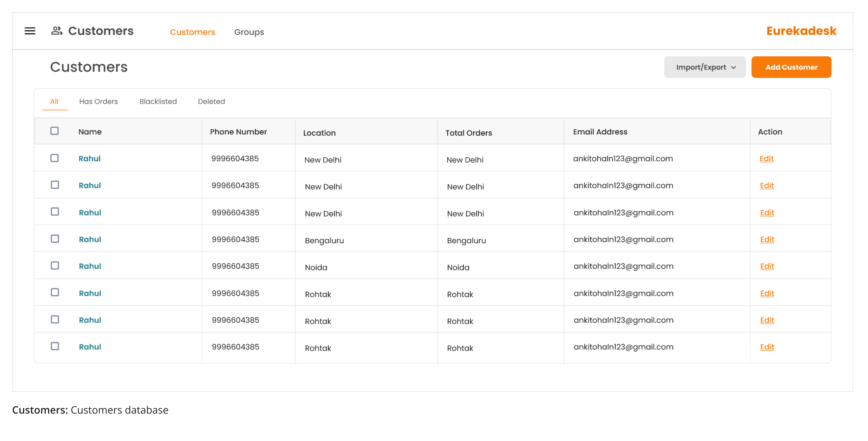Click the Eurekadesk logo
Viewport: 868px width, 441px height.
801,31
